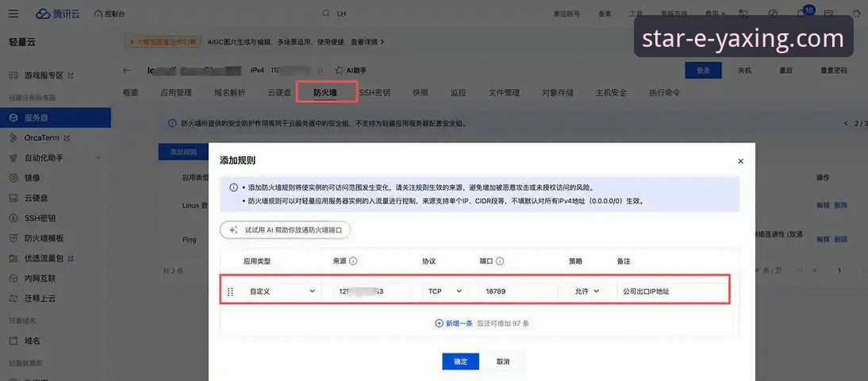Click the 镜像 disc icon
The image size is (868, 381).
click(x=13, y=178)
